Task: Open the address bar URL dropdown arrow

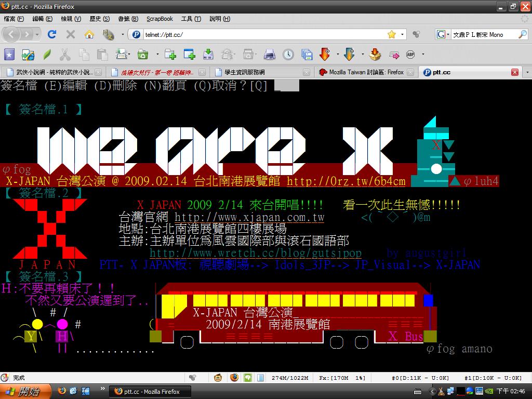Action: 403,34
